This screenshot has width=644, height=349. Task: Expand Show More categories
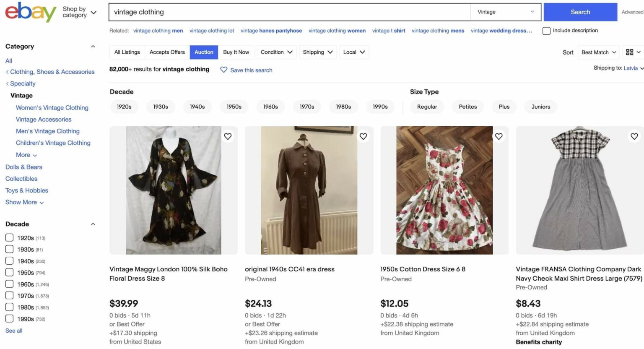[x=25, y=202]
